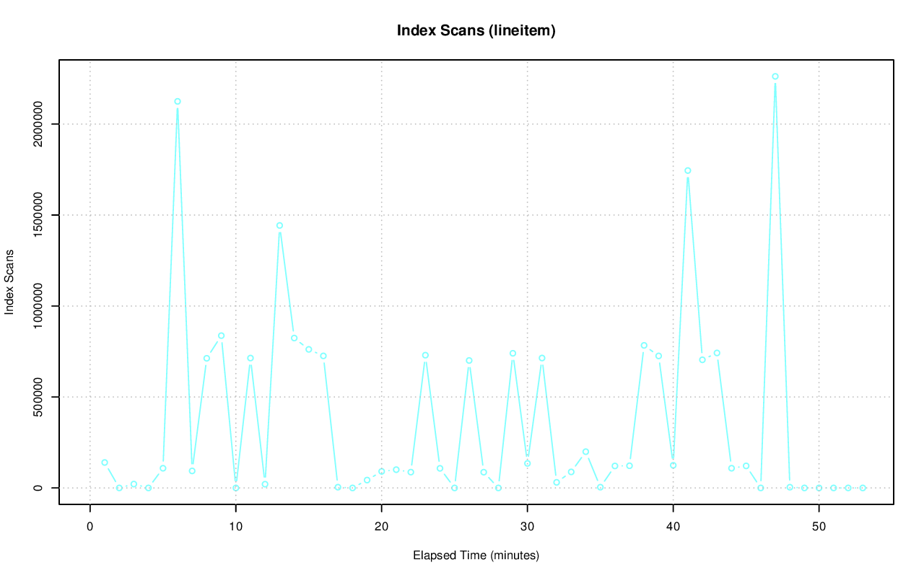The image size is (924, 578).
Task: Click the highest data point near minute 47
Action: (x=775, y=76)
